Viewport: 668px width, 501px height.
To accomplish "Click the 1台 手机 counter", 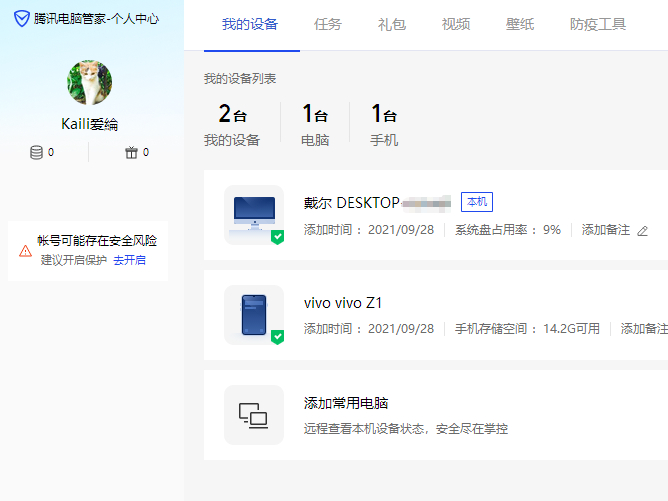I will pyautogui.click(x=384, y=125).
